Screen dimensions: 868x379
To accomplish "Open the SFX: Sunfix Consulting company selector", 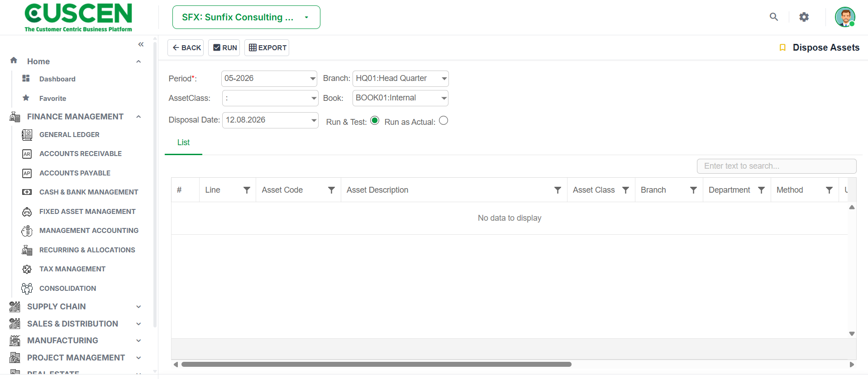I will tap(246, 17).
